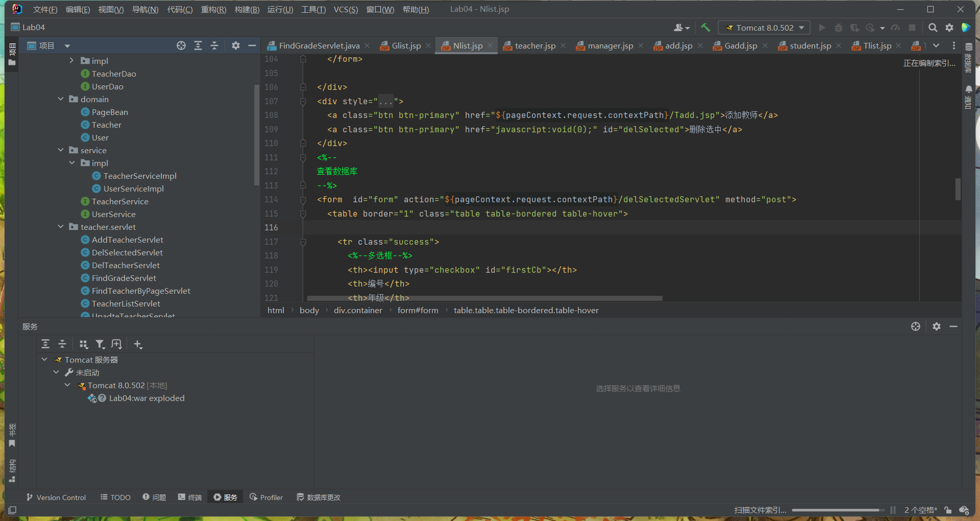This screenshot has width=980, height=521.
Task: Switch to the teacher.jsp editor tab
Action: [x=534, y=45]
